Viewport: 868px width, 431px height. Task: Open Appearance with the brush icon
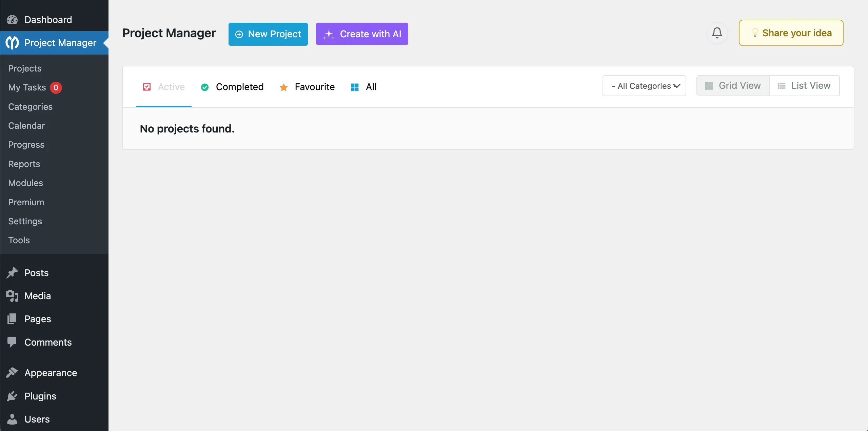[x=12, y=372]
